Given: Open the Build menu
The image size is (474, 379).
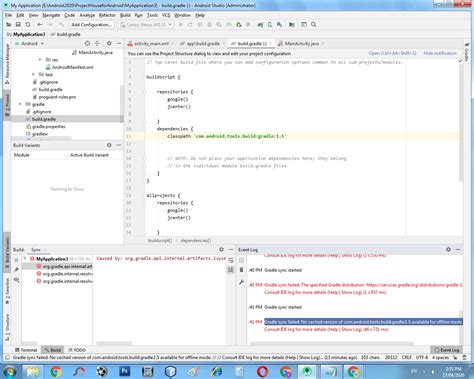Looking at the screenshot, I should click(x=125, y=15).
